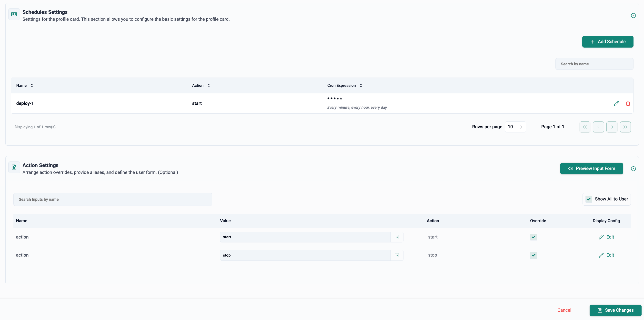Open Rows per page dropdown
The height and width of the screenshot is (320, 644).
point(515,127)
